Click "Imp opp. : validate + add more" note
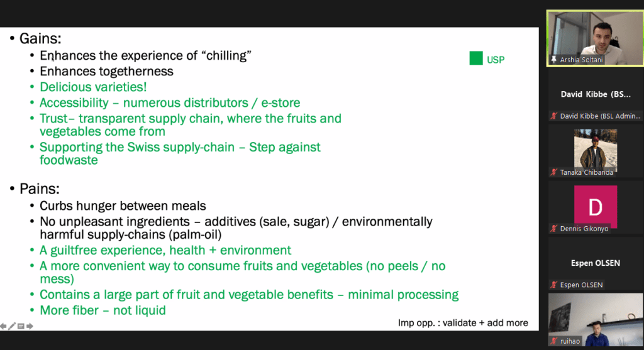 click(463, 323)
